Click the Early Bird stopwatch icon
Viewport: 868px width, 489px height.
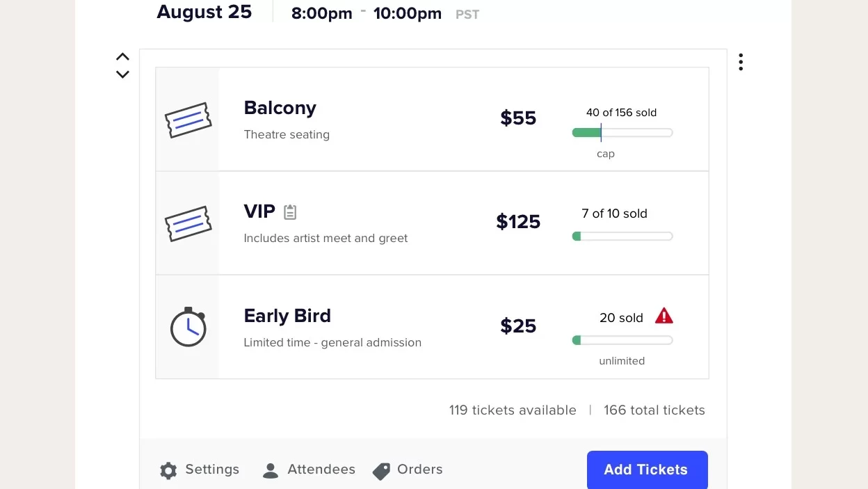click(x=188, y=326)
